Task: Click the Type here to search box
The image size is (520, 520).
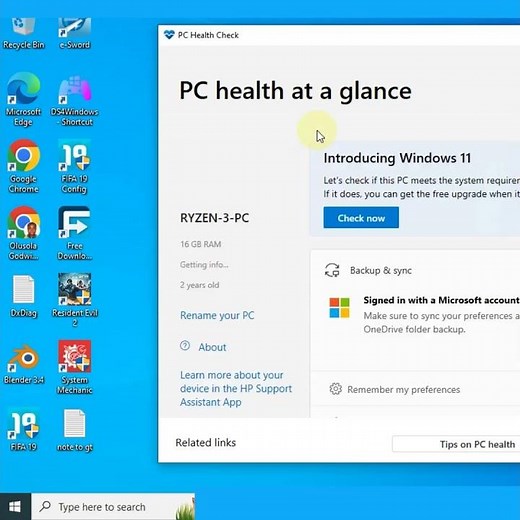Action: click(x=113, y=507)
